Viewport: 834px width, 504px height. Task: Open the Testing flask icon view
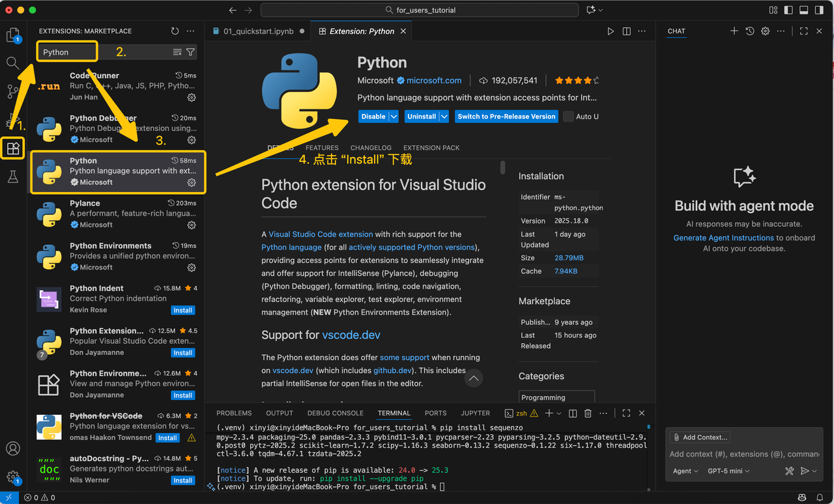tap(13, 176)
